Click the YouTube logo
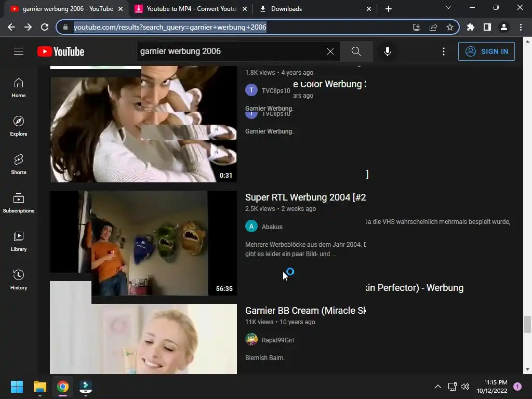The height and width of the screenshot is (399, 532). 61,51
